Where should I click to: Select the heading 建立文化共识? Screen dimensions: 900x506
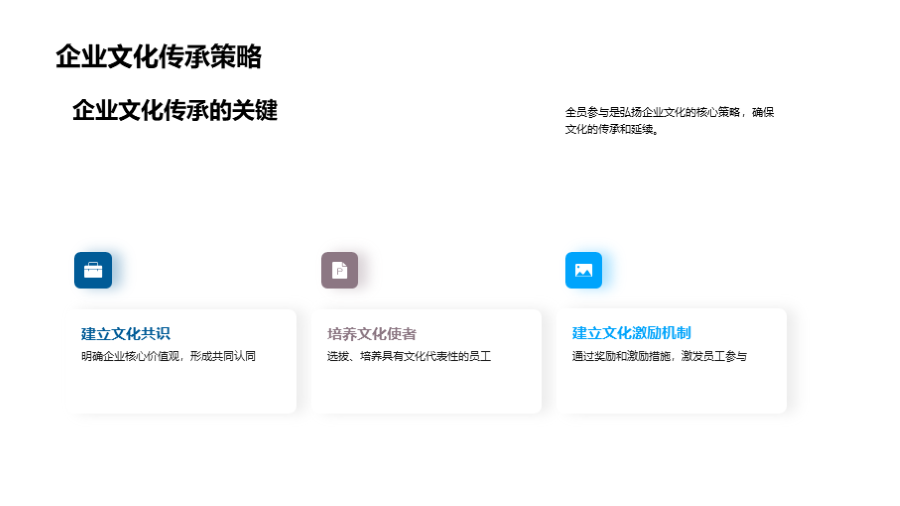(126, 333)
